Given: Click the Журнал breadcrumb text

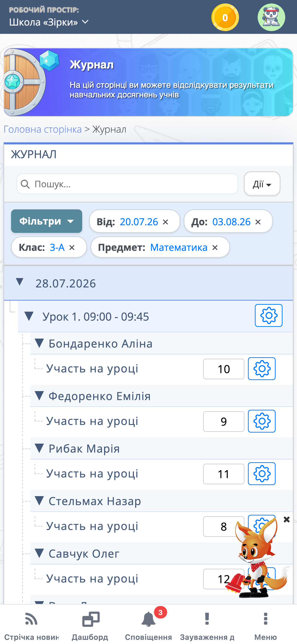Looking at the screenshot, I should tap(109, 129).
